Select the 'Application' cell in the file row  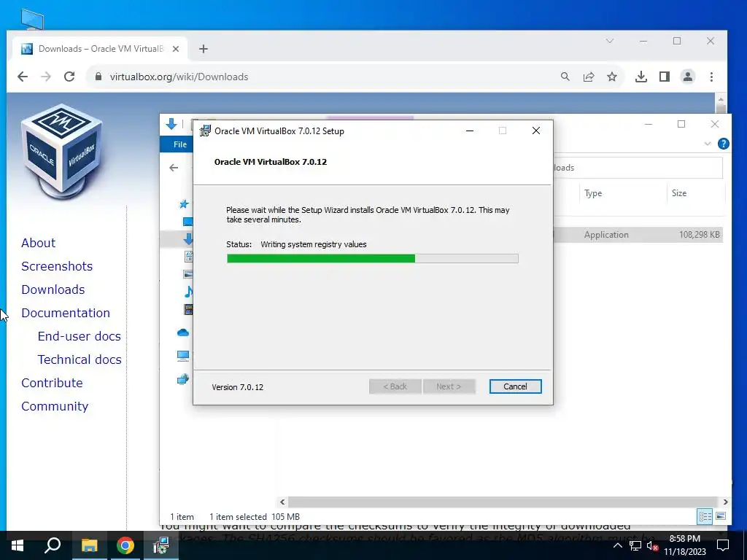click(x=606, y=235)
